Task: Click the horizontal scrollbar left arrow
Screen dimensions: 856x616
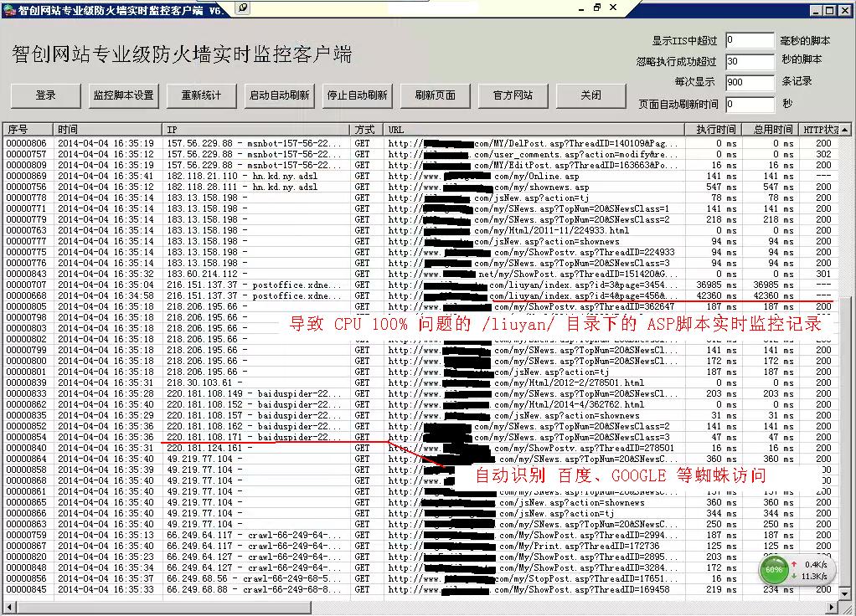Action: tap(8, 607)
